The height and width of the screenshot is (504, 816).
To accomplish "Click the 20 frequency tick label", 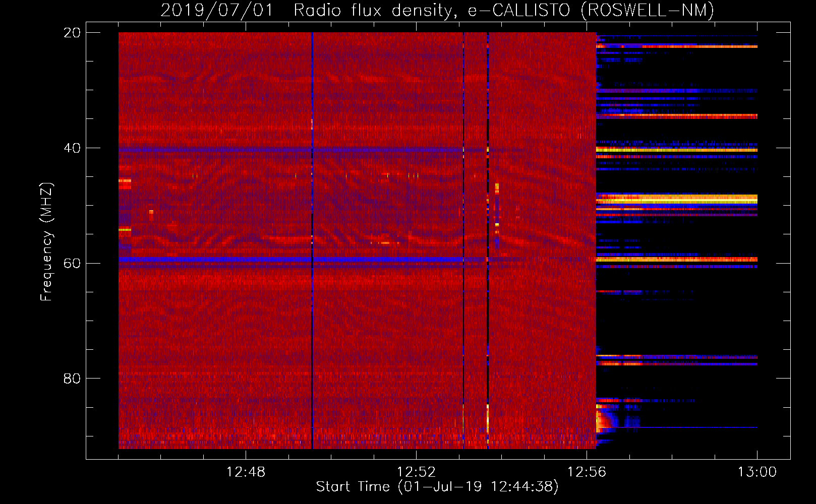I will pos(72,33).
